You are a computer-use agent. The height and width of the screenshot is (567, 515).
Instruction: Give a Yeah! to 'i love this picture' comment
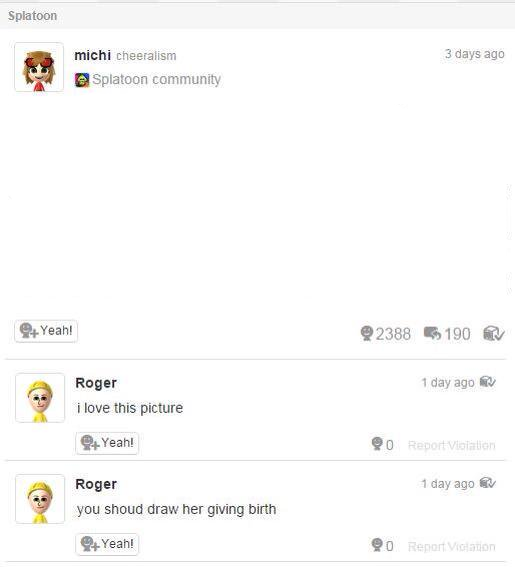(107, 443)
